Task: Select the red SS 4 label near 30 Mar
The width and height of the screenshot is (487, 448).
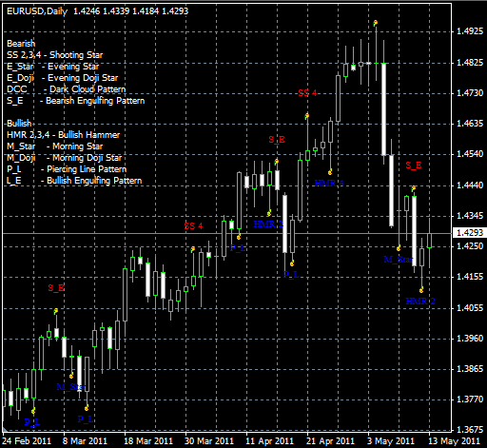Action: pyautogui.click(x=193, y=226)
